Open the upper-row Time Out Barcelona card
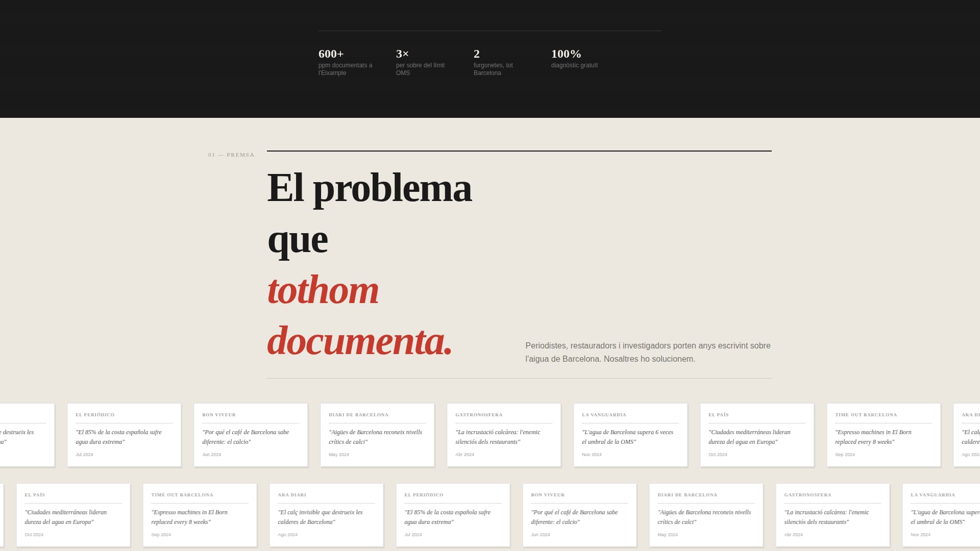This screenshot has height=551, width=980. pyautogui.click(x=884, y=435)
